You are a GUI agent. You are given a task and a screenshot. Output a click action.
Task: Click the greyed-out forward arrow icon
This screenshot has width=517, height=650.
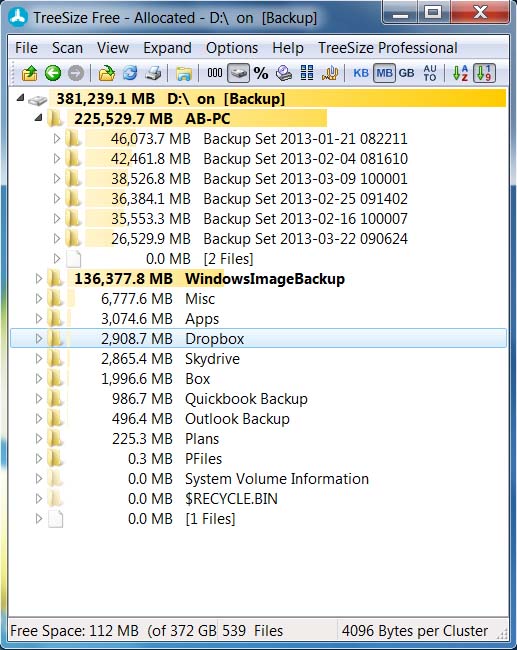[75, 73]
